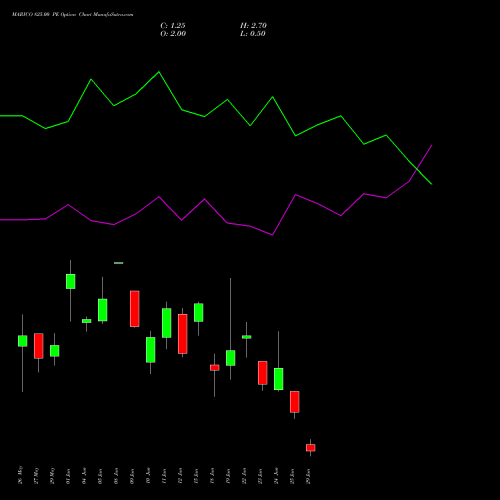
Task: Select the green candle for 15 Jun
Action: 199,313
